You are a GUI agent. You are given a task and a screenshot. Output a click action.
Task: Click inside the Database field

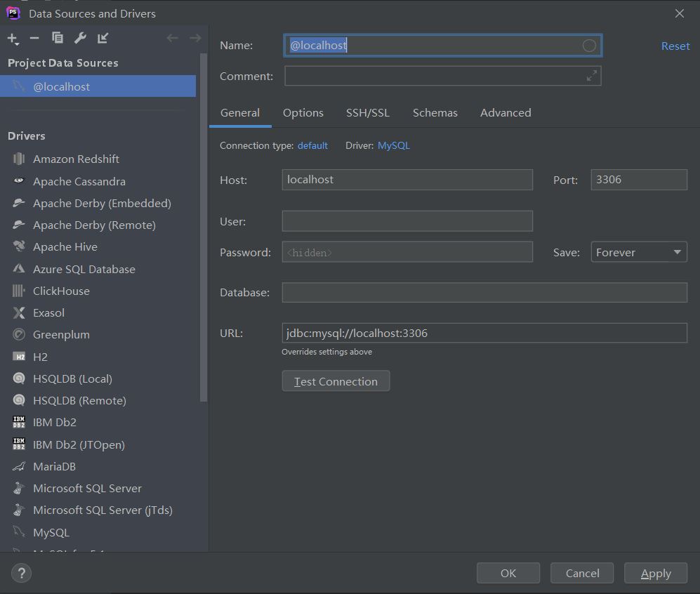(484, 292)
